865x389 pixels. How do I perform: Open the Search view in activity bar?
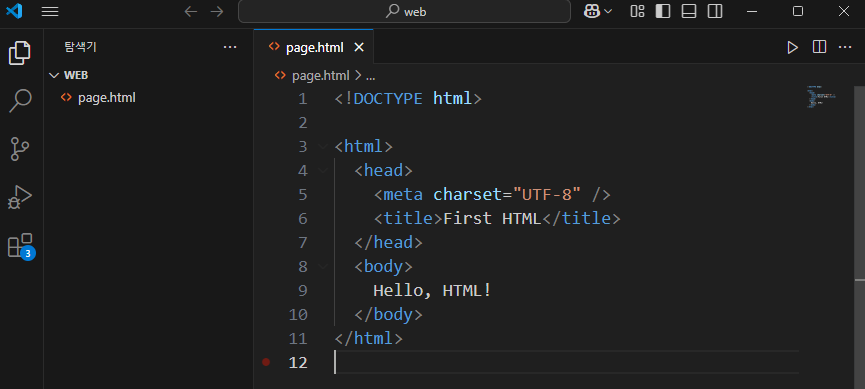pyautogui.click(x=20, y=101)
